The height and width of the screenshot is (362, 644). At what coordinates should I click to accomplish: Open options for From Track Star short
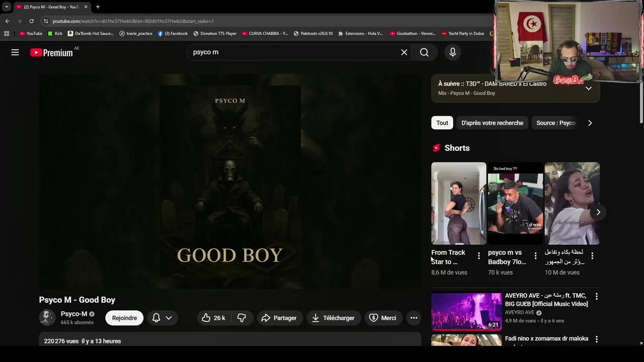(x=479, y=256)
